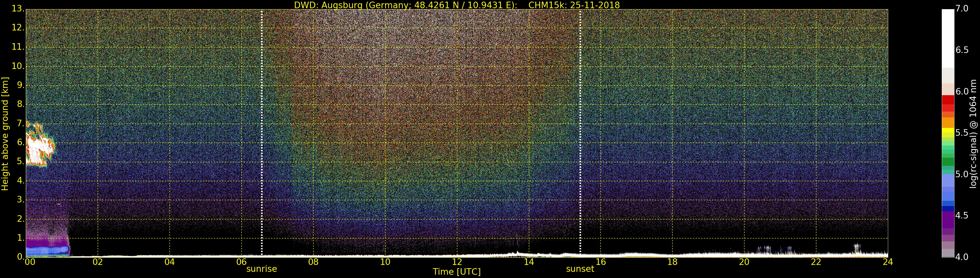The image size is (980, 278).
Task: Click the x-axis tick label '12'
Action: click(457, 262)
